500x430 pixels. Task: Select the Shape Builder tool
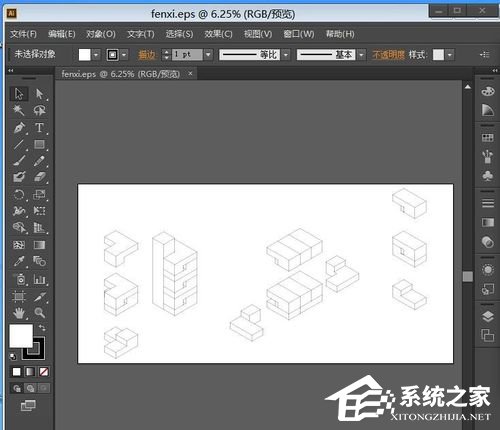coord(19,228)
